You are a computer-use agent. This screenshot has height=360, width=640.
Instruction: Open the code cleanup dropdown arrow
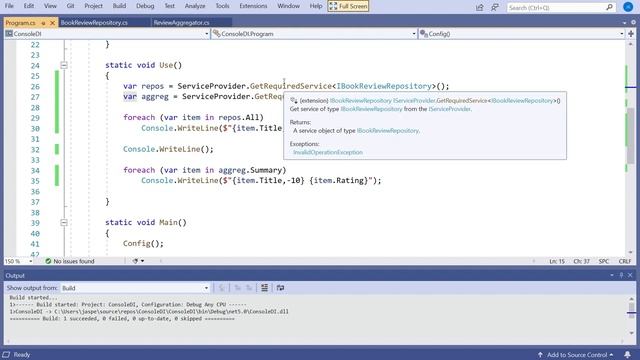pos(142,261)
